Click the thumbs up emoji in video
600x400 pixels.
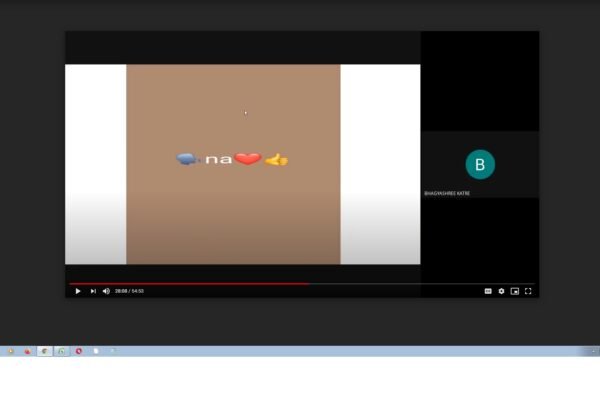point(276,160)
